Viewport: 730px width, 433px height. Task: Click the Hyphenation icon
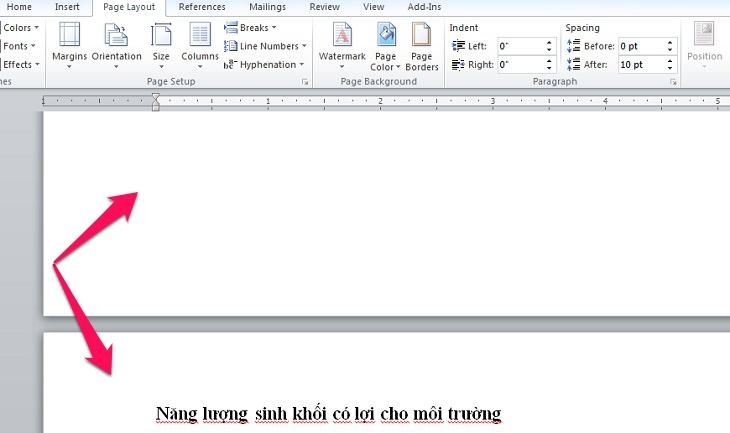(230, 64)
